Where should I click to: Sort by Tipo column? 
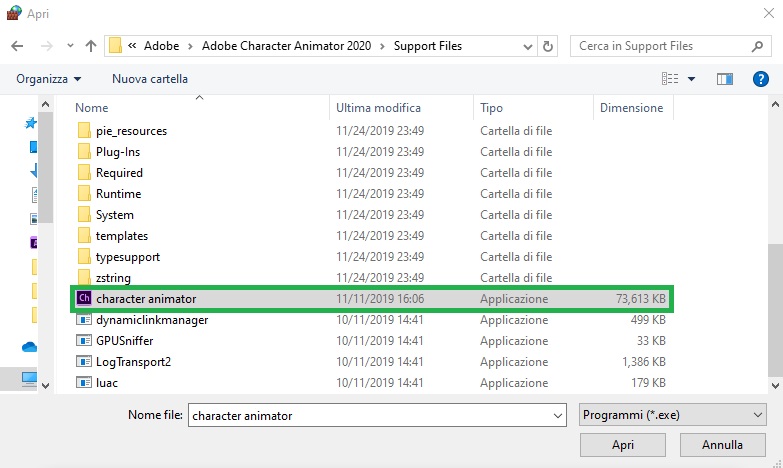coord(491,108)
